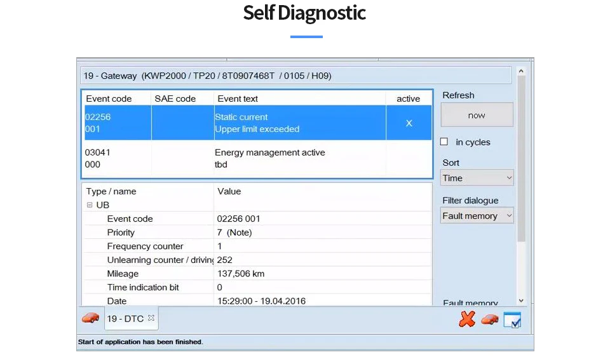Click the Mileage row label
610x364 pixels.
point(123,274)
